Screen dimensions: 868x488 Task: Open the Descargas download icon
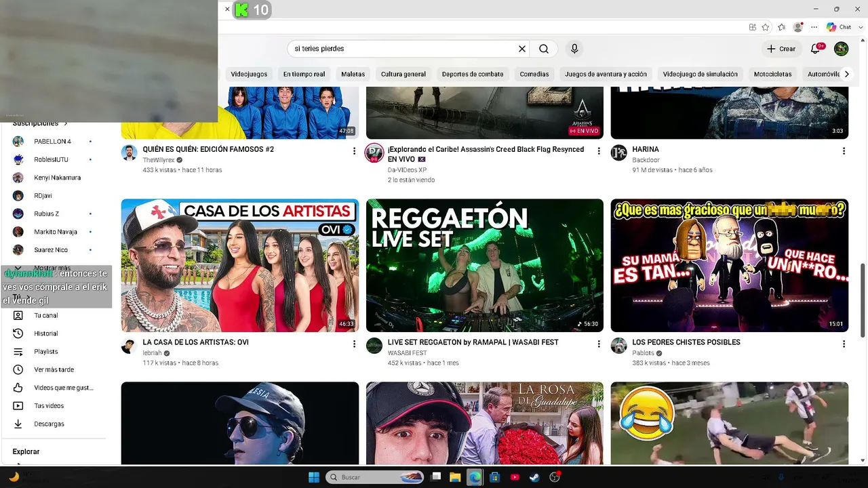[18, 424]
